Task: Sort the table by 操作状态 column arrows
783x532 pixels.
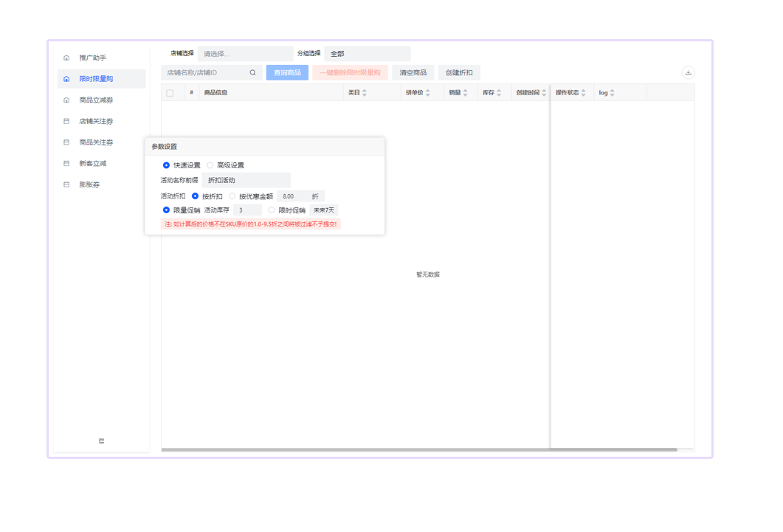Action: [x=583, y=93]
